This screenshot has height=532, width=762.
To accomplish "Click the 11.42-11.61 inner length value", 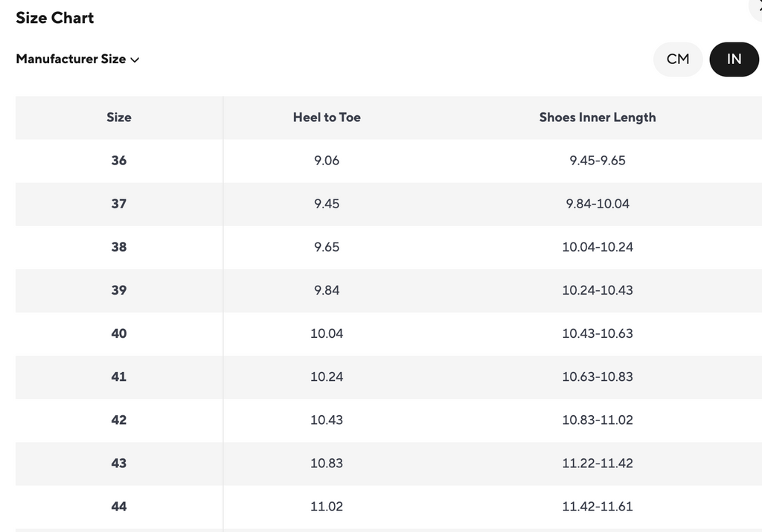I will click(598, 506).
